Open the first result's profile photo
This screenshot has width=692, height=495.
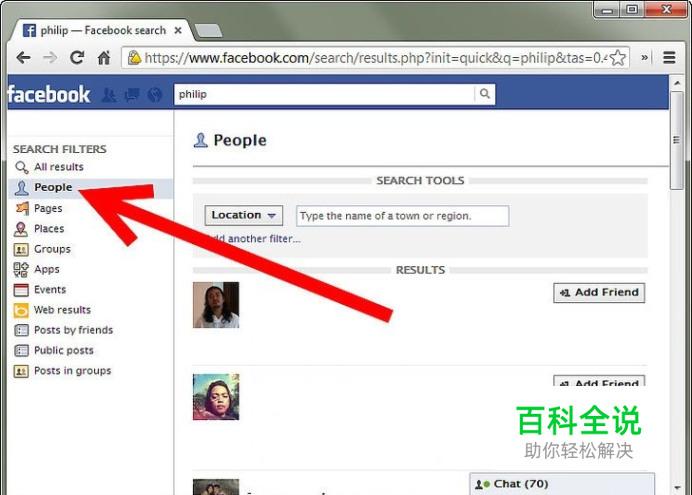[x=216, y=305]
